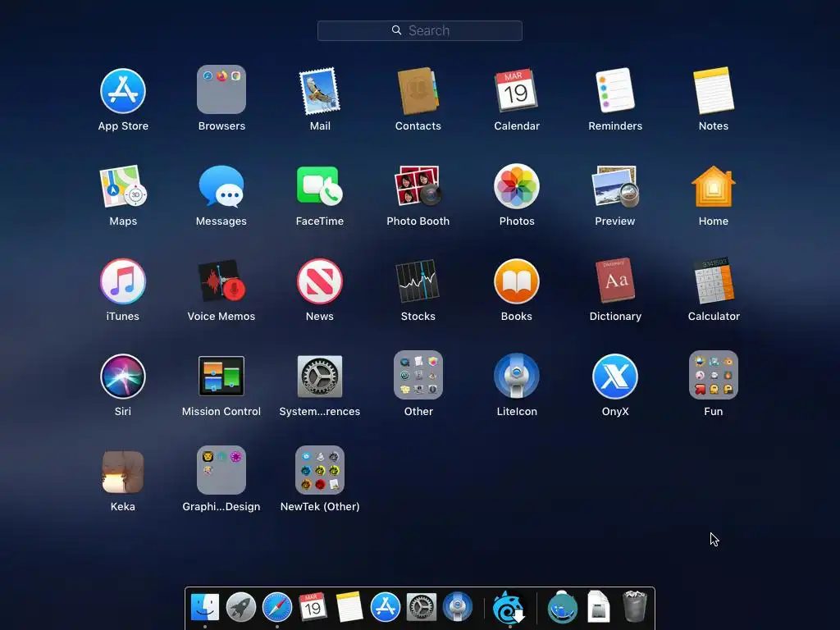The image size is (840, 630).
Task: Launch the Mail app
Action: click(x=320, y=90)
